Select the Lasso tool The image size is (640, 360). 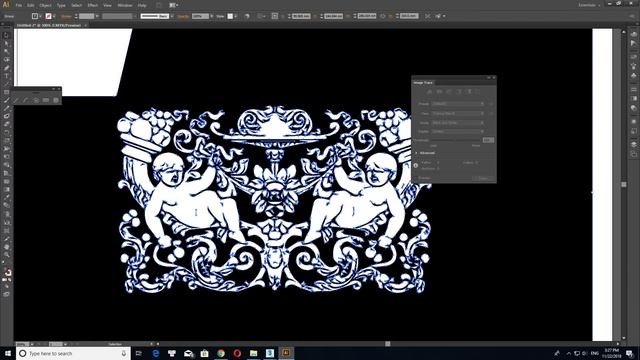tap(6, 60)
